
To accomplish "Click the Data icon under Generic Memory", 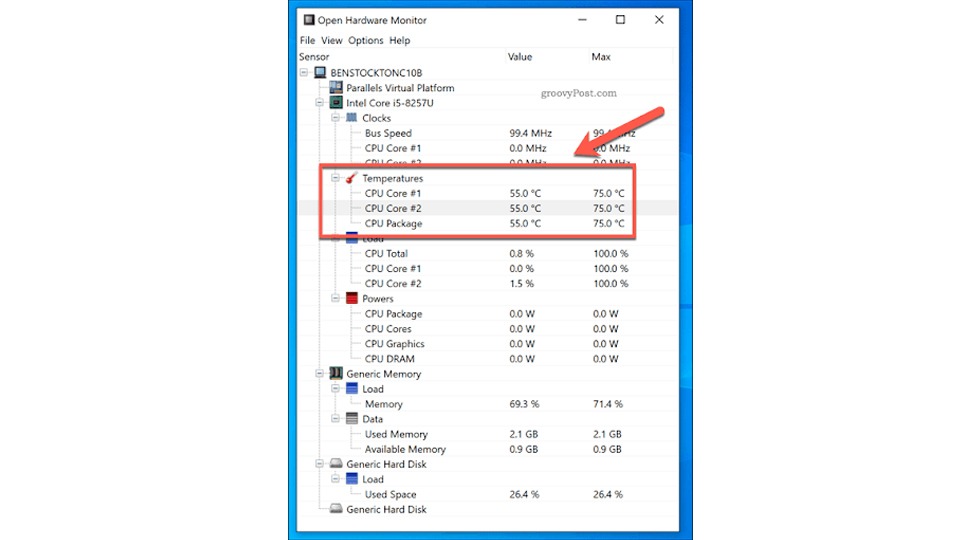I will 351,419.
